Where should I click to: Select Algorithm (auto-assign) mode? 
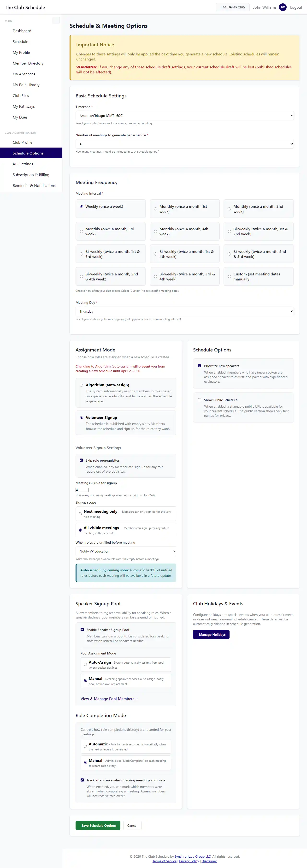click(x=82, y=385)
